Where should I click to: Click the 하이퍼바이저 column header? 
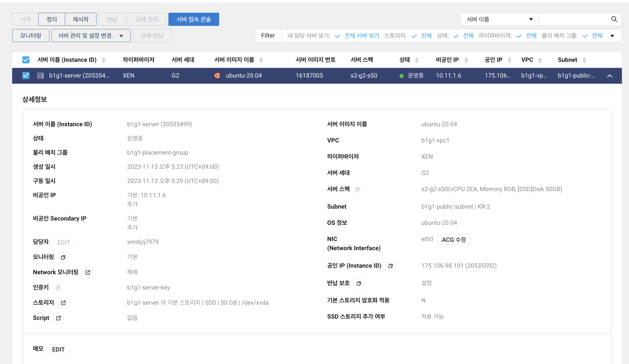(x=138, y=60)
